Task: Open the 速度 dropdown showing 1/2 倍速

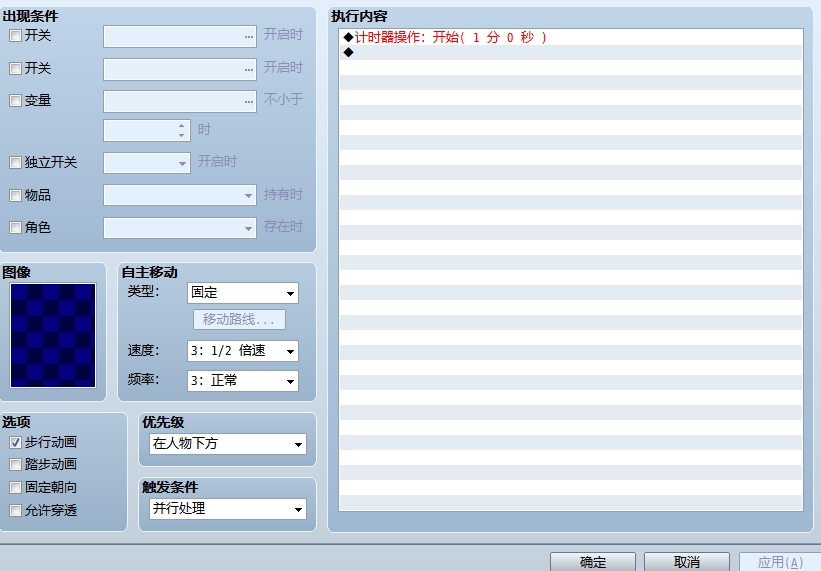Action: [x=243, y=351]
